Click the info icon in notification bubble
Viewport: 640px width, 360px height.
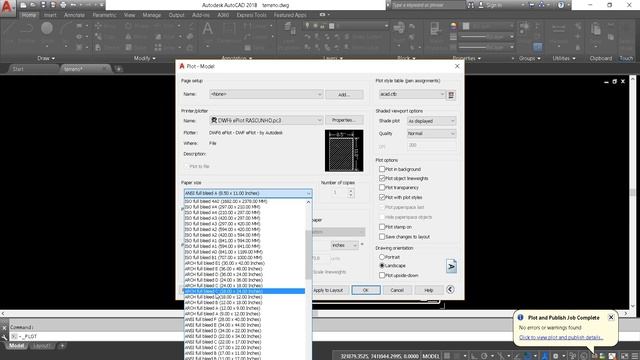tap(520, 317)
